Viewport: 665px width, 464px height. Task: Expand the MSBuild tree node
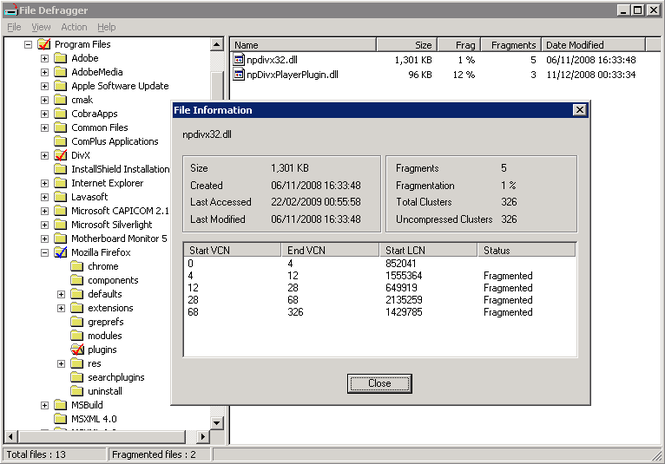[x=45, y=405]
